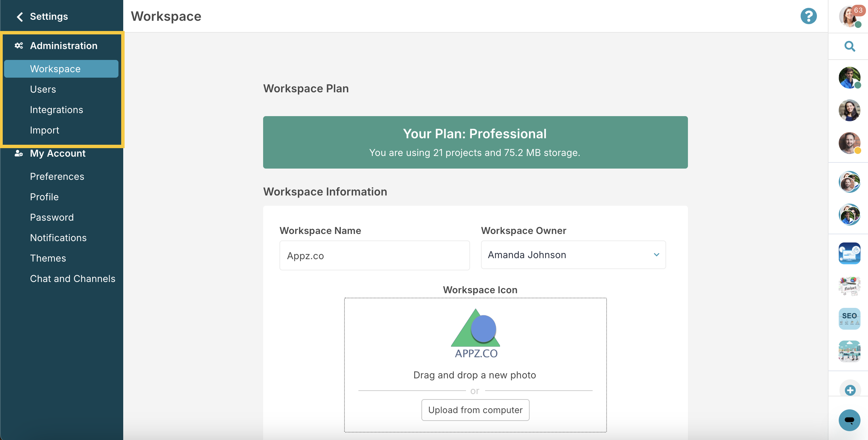This screenshot has width=868, height=440.
Task: Open the Import settings page
Action: click(45, 130)
